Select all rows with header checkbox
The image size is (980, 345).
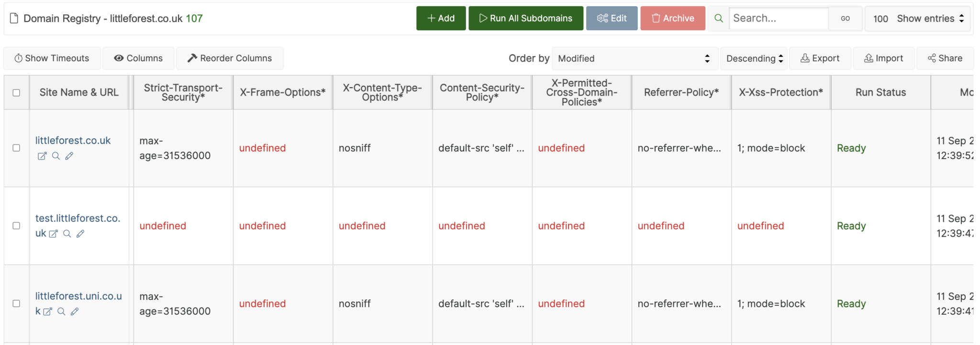(x=17, y=92)
